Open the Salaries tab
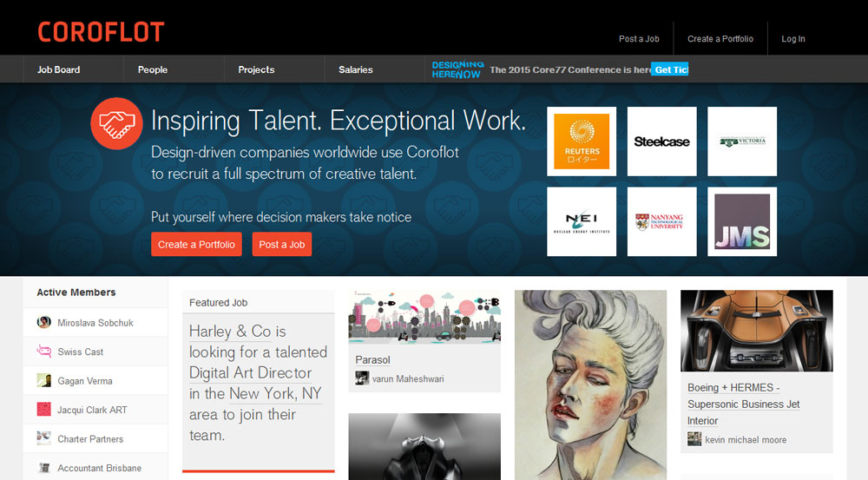The image size is (868, 480). 355,69
